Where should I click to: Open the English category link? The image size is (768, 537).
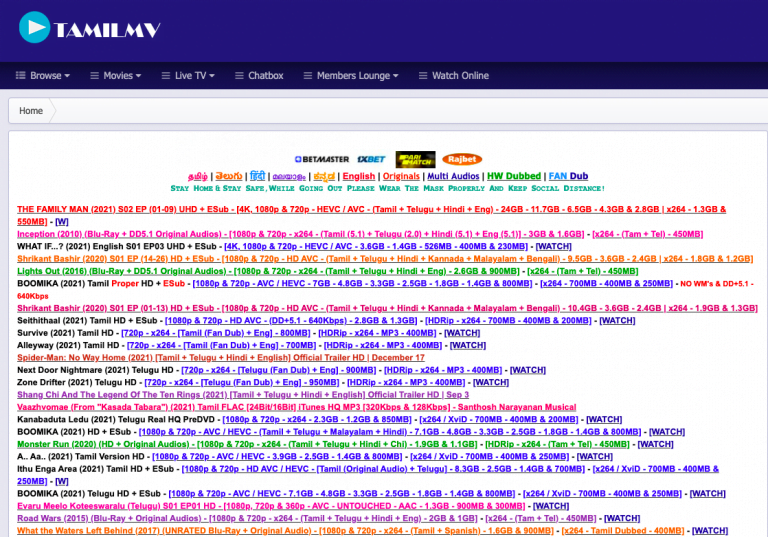(359, 176)
